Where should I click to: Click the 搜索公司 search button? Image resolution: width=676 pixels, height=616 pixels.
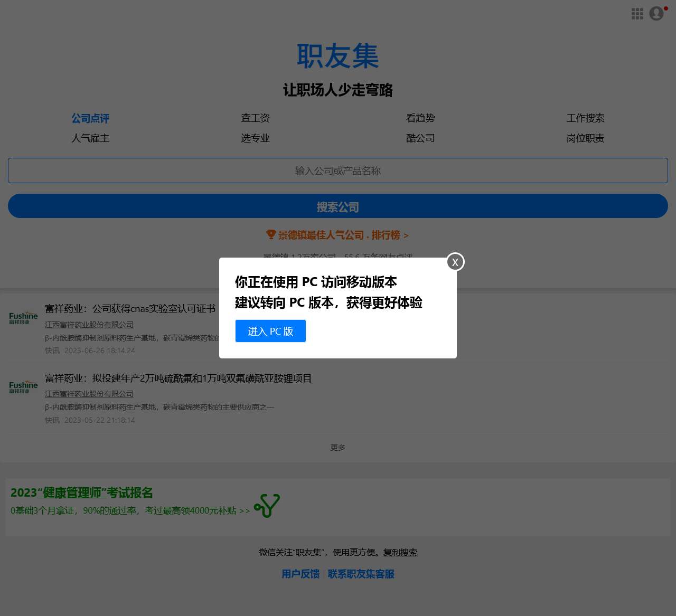337,206
